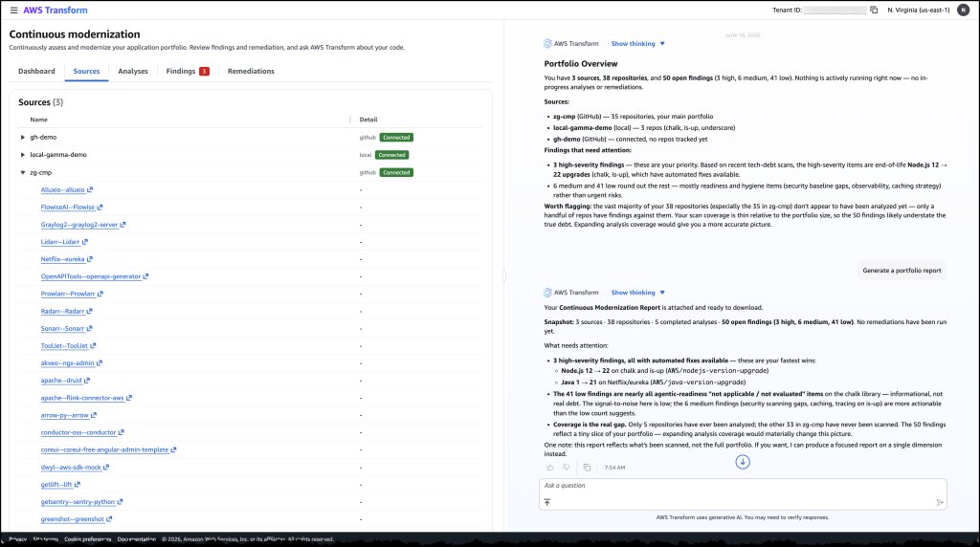Screen dimensions: 980x547
Task: Open the dwyl--aws-sdk-mock repository link
Action: tap(71, 467)
